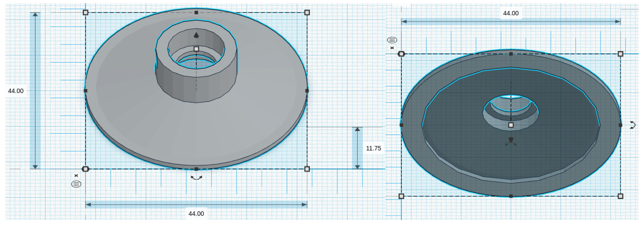Edit the vertical 44.00 value left of gray disc
Image resolution: width=644 pixels, height=226 pixels.
16,91
